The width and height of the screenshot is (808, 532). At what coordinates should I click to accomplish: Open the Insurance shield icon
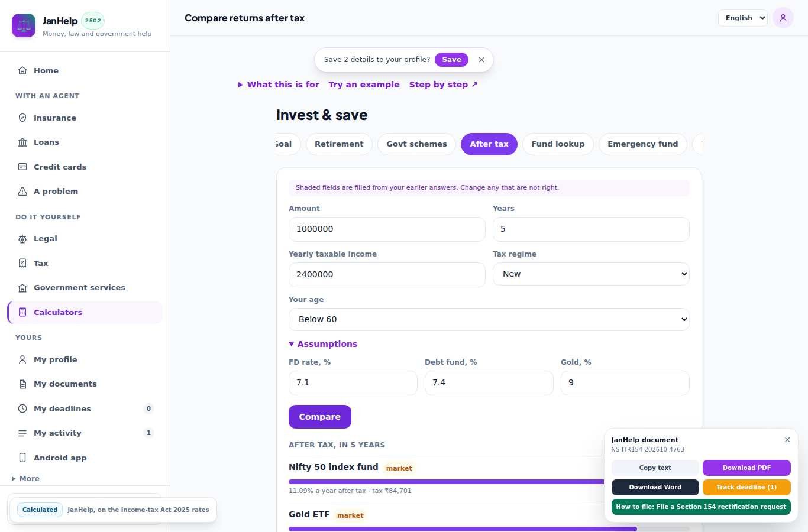(22, 118)
